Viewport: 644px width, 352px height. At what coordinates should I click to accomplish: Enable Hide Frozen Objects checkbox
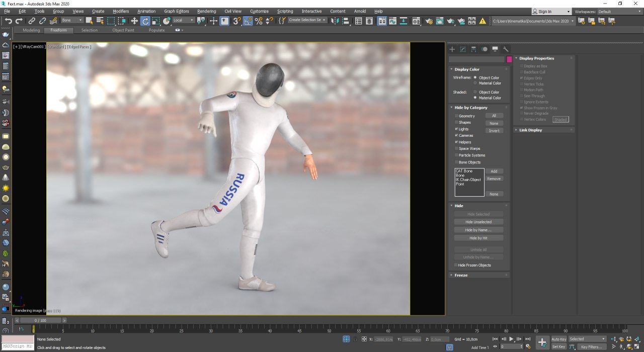tap(456, 265)
